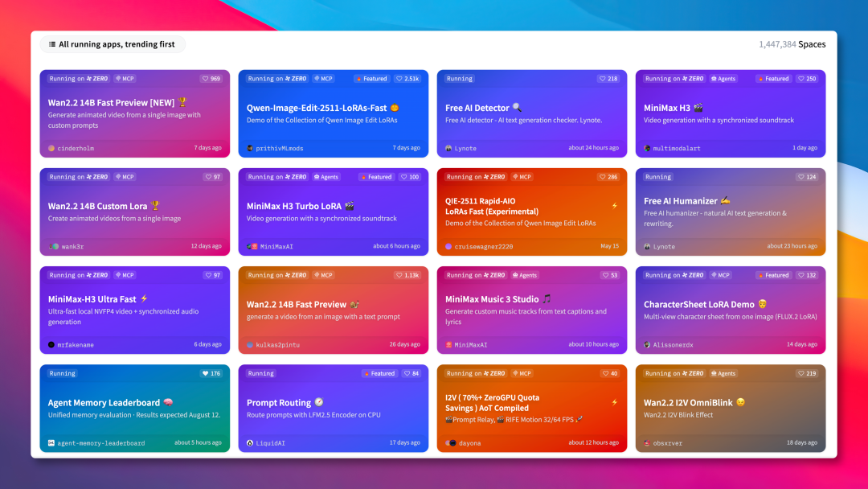Click the prithivMLmods author avatar
The image size is (868, 489).
click(250, 149)
